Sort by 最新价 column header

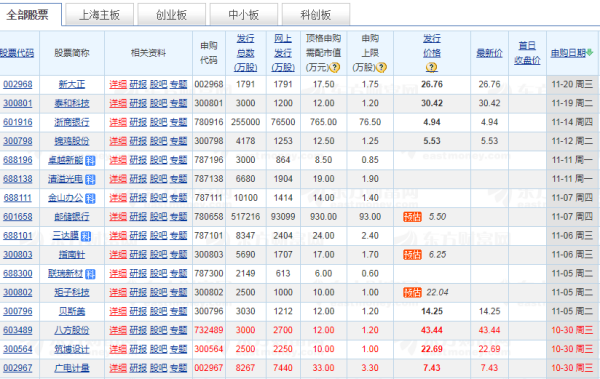tap(489, 53)
